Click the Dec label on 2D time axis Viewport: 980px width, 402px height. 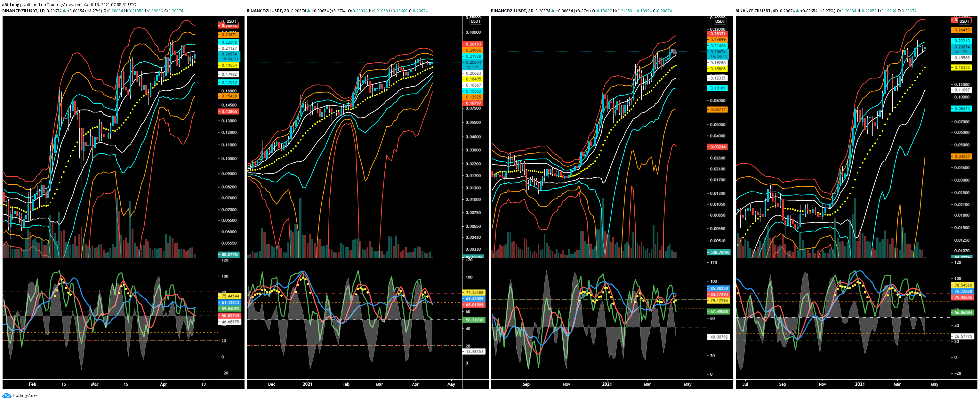(x=271, y=384)
